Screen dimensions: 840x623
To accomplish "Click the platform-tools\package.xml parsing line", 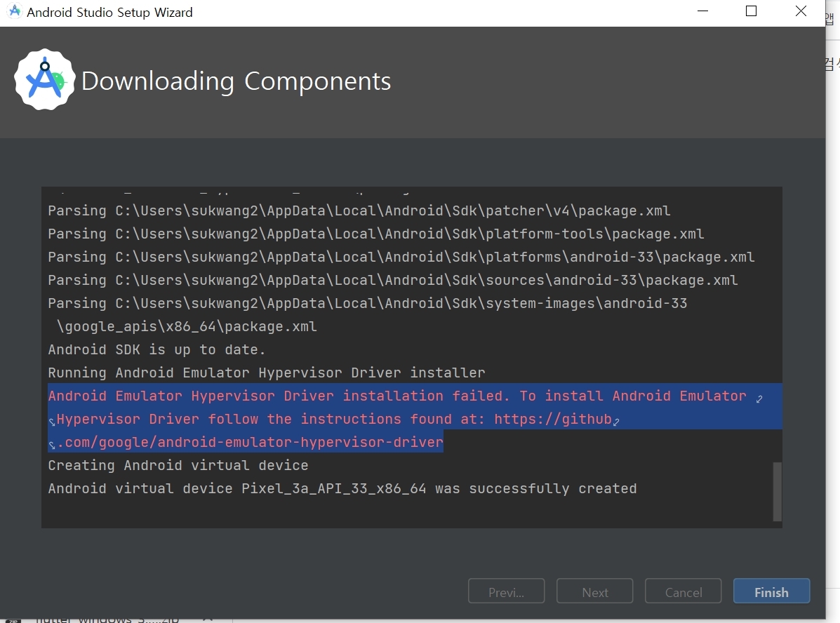I will pos(376,234).
